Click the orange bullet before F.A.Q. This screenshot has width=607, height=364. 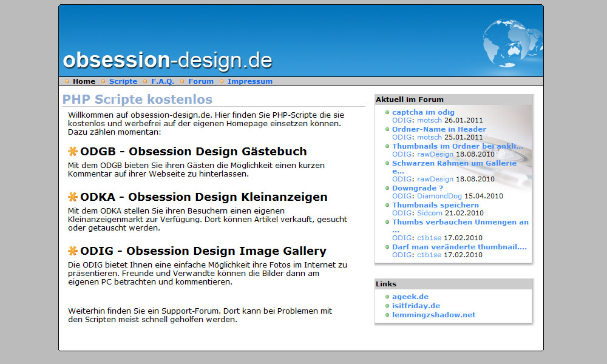coord(145,81)
